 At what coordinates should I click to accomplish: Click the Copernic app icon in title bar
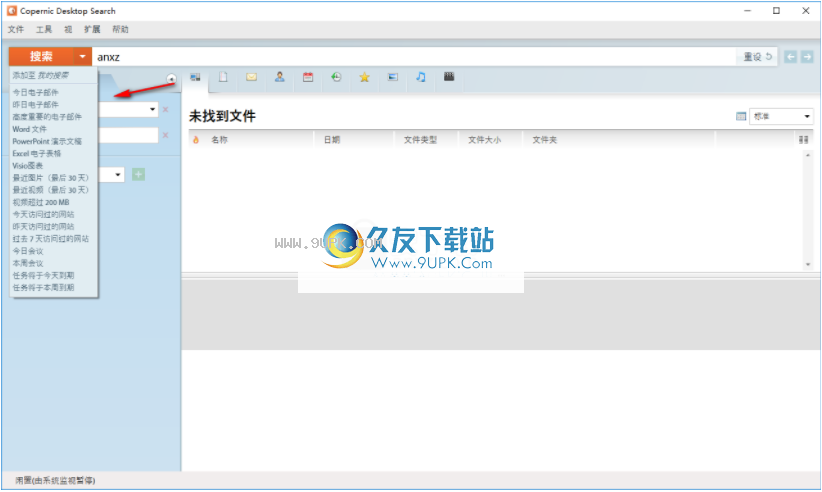click(x=12, y=10)
